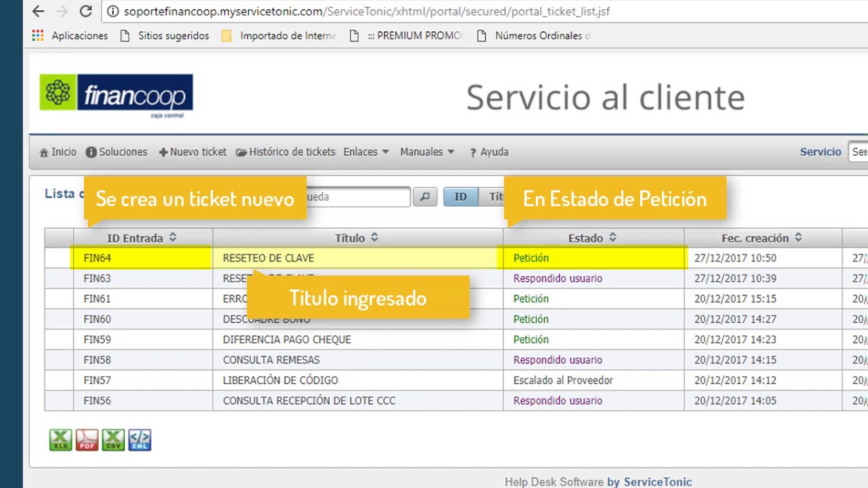Image resolution: width=868 pixels, height=488 pixels.
Task: Open the Sitios sugeridos bookmark
Action: point(164,36)
